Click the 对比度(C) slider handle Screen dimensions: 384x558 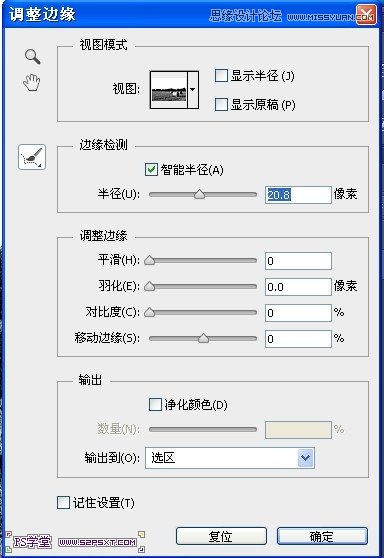(x=149, y=312)
